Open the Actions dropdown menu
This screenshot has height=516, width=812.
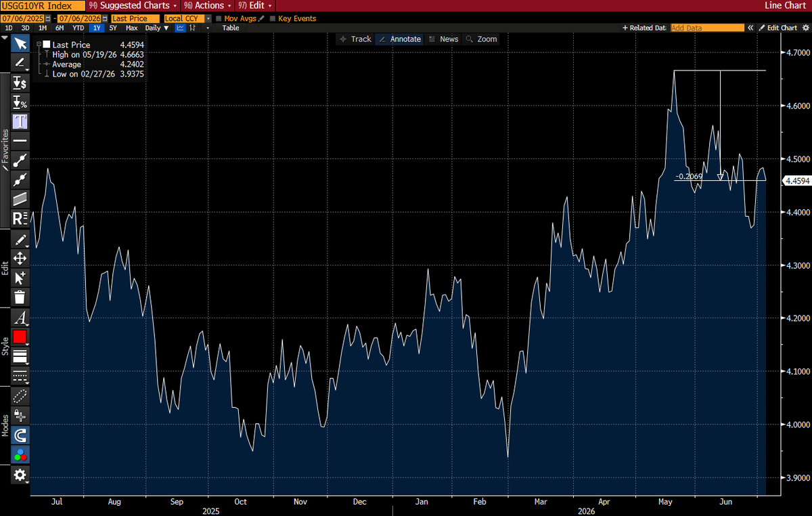(208, 5)
